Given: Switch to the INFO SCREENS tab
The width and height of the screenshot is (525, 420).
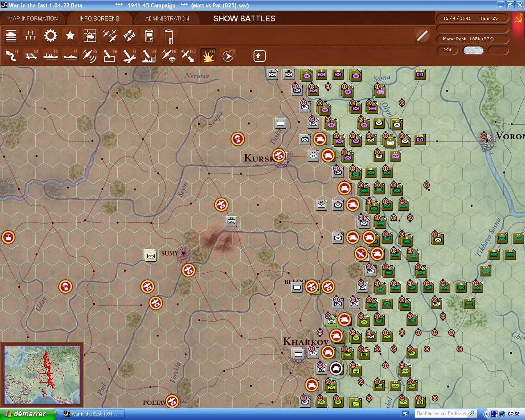Looking at the screenshot, I should click(x=99, y=18).
